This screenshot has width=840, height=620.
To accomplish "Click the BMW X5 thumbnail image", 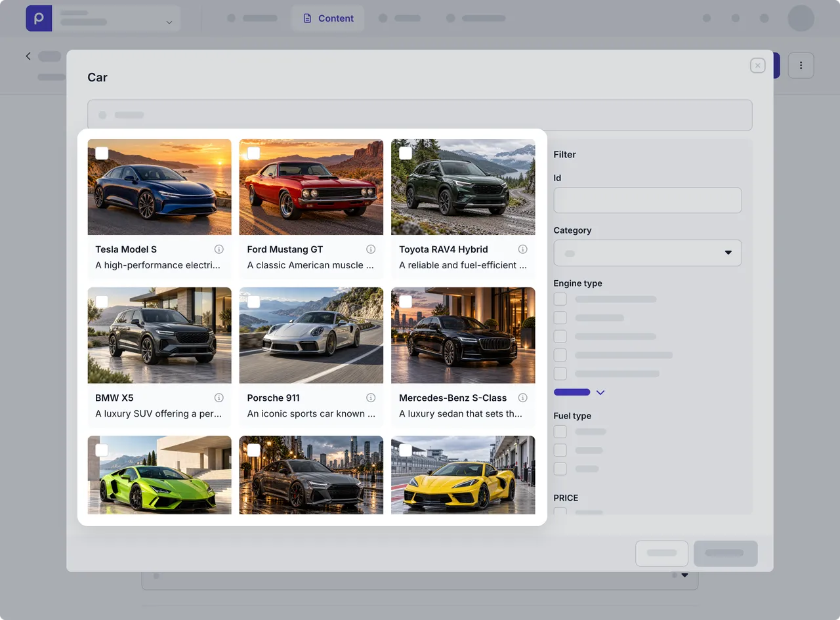I will tap(159, 335).
